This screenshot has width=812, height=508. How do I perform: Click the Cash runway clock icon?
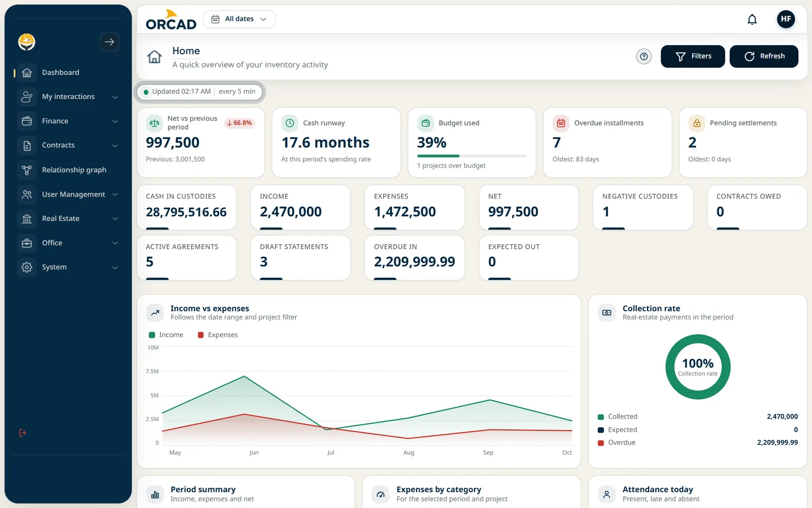(290, 123)
